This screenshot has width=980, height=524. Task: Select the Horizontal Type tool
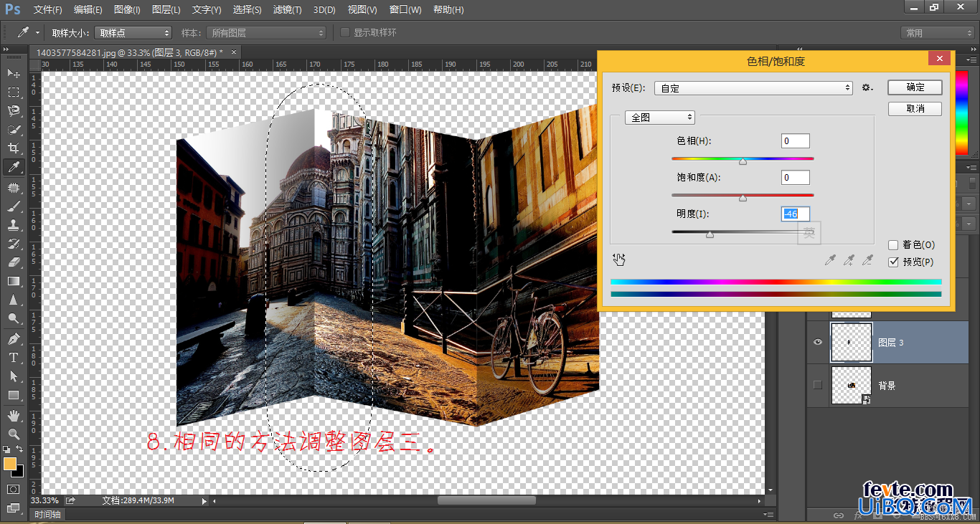tap(13, 357)
